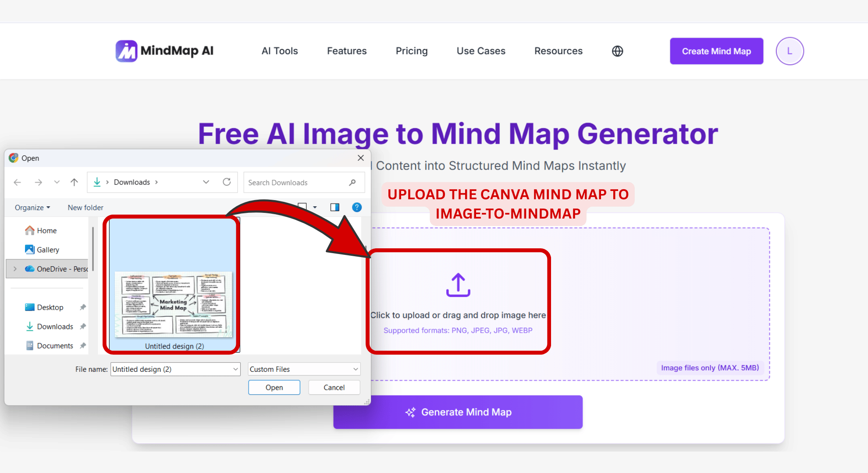The width and height of the screenshot is (868, 473).
Task: Click the Generate Mind Map button
Action: pyautogui.click(x=458, y=412)
